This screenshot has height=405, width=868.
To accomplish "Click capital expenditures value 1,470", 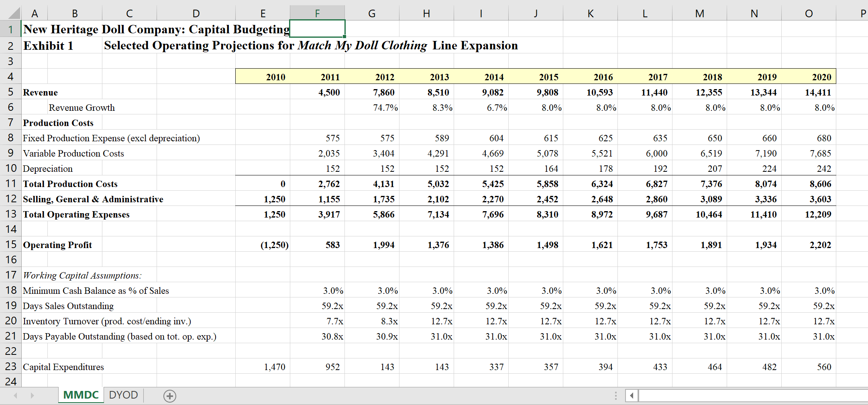I will click(x=274, y=367).
